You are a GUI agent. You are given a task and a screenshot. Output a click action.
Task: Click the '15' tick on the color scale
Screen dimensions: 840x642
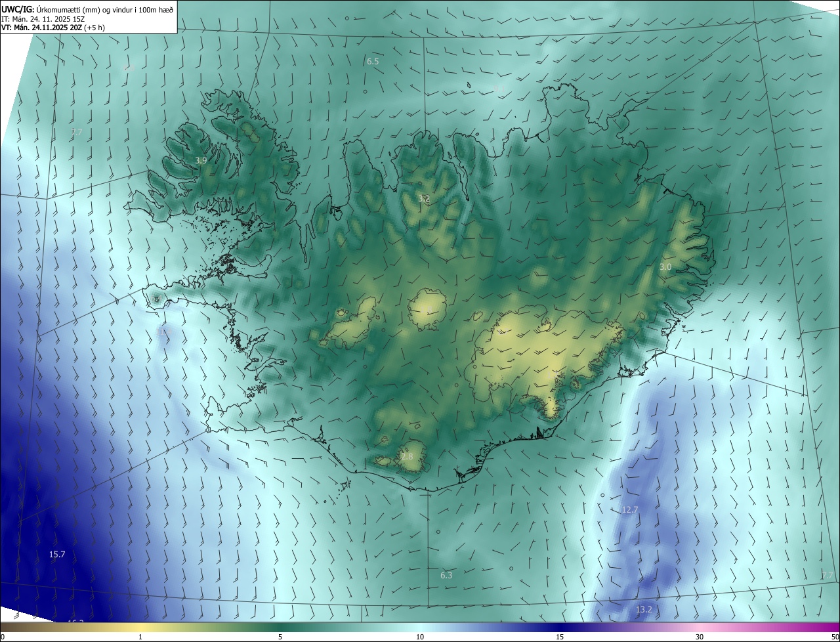pos(560,637)
